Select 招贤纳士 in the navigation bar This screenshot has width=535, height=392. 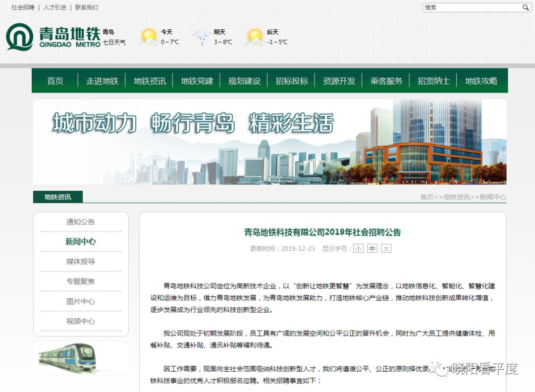point(433,81)
